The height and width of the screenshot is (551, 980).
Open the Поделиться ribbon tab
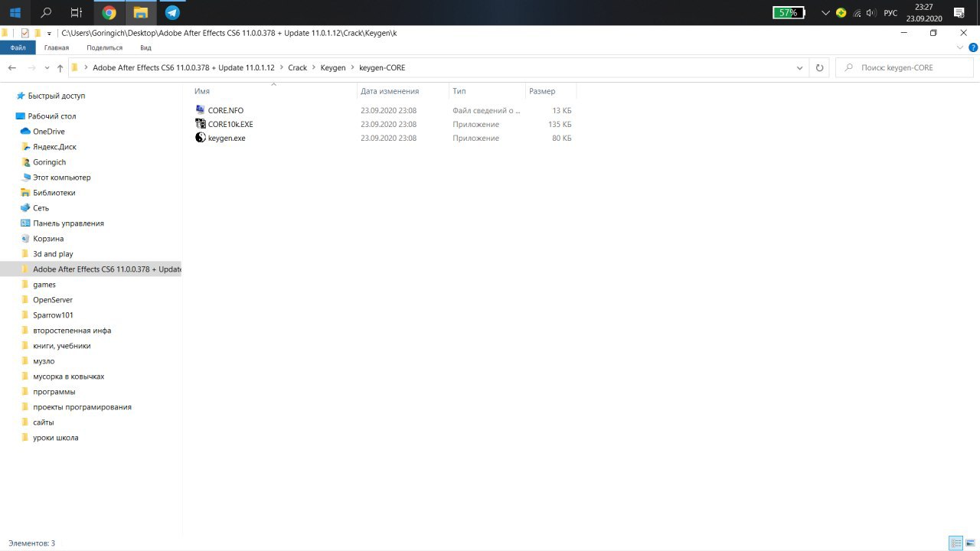(x=104, y=47)
